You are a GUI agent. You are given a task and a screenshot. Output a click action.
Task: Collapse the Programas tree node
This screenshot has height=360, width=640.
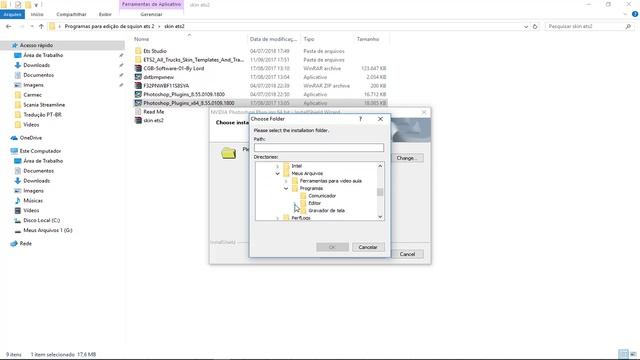click(286, 188)
